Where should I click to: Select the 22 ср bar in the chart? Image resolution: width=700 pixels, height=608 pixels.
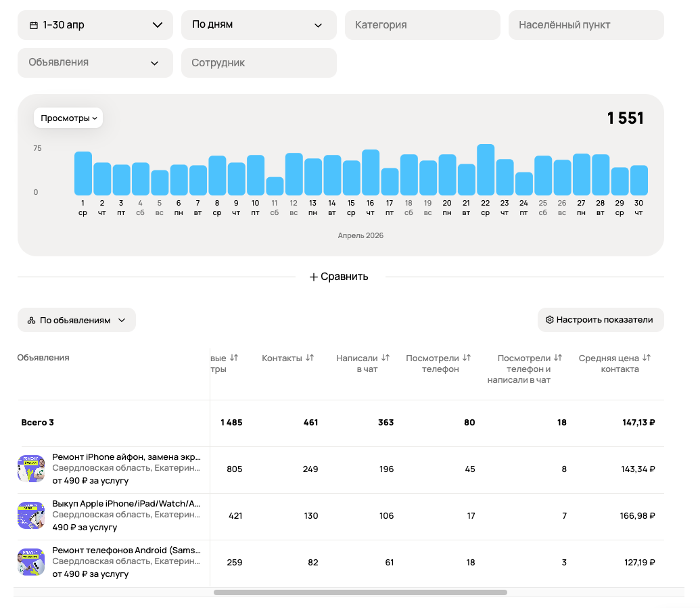coord(486,170)
